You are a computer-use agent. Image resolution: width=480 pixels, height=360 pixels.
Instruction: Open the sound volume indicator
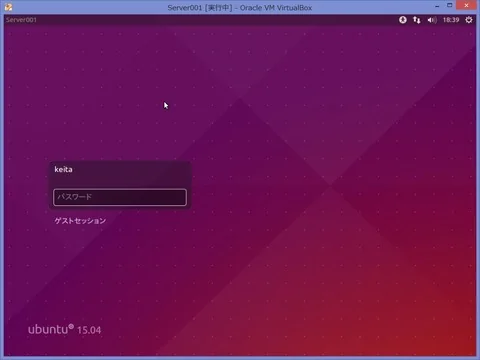click(432, 20)
